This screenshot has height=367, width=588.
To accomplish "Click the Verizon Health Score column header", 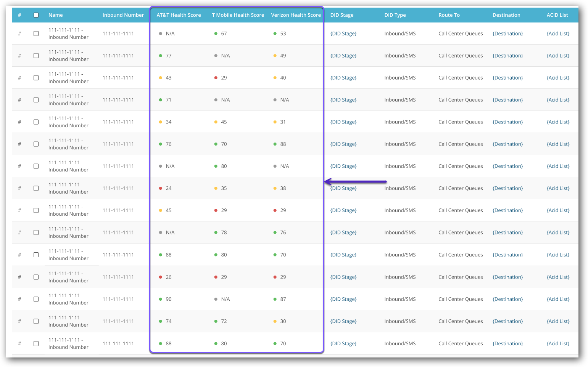I will (296, 15).
